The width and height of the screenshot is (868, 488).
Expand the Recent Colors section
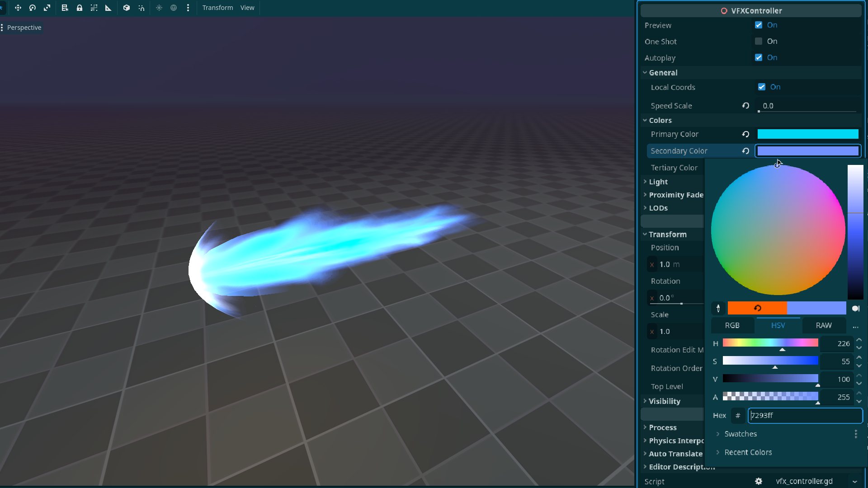coord(748,452)
